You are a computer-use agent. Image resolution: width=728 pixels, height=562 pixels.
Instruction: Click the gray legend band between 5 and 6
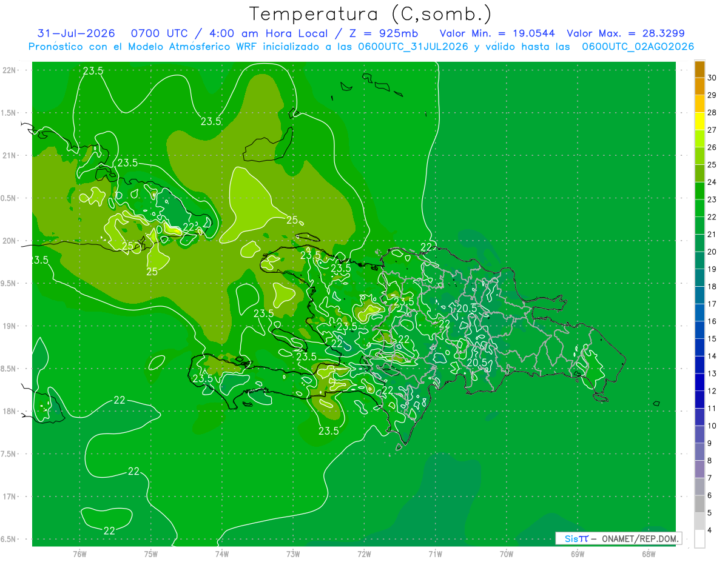tap(699, 504)
